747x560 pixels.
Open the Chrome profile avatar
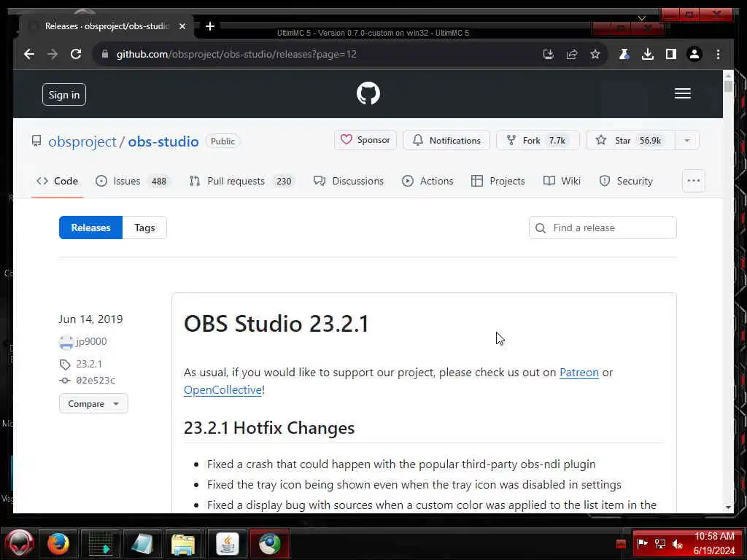coord(694,54)
